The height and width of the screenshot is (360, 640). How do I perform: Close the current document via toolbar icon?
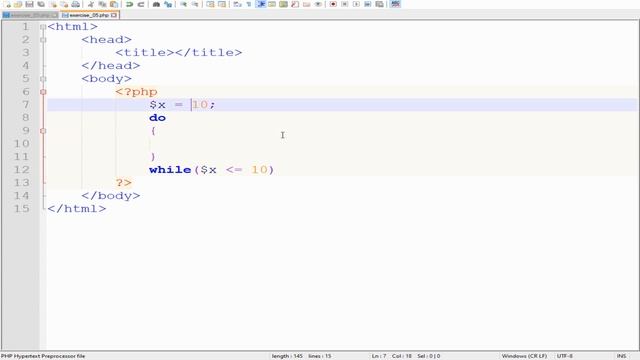[53, 4]
